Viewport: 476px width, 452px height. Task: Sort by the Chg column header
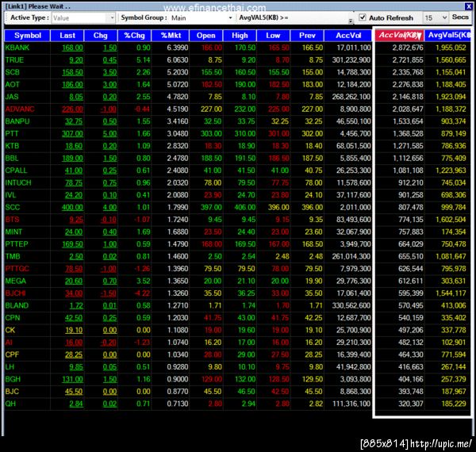coord(101,36)
